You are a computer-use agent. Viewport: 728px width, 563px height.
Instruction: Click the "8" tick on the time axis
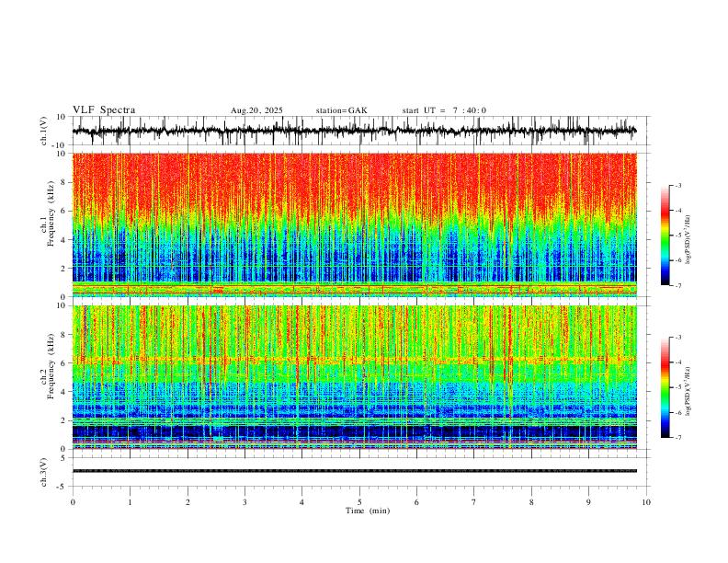(531, 502)
